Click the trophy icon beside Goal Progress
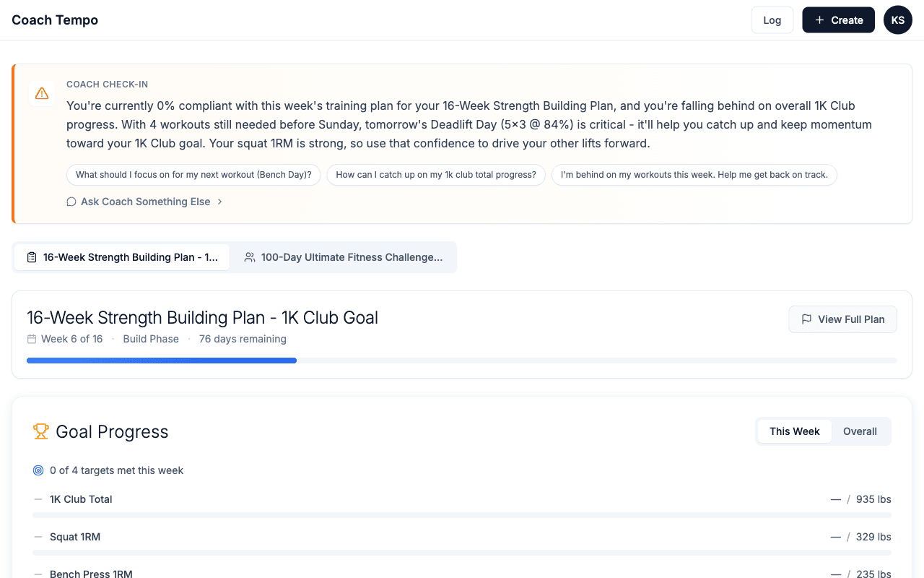Screen dimensions: 924x578 (41, 431)
